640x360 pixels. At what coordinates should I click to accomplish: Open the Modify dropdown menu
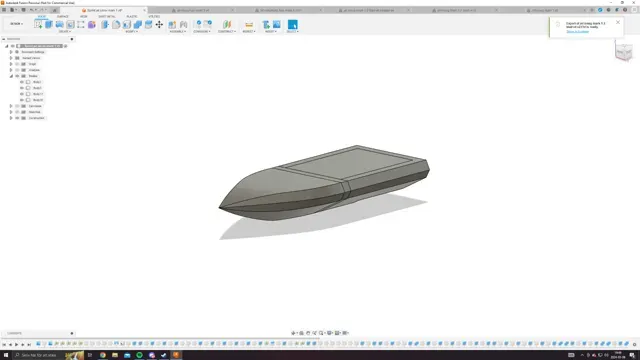tap(131, 31)
